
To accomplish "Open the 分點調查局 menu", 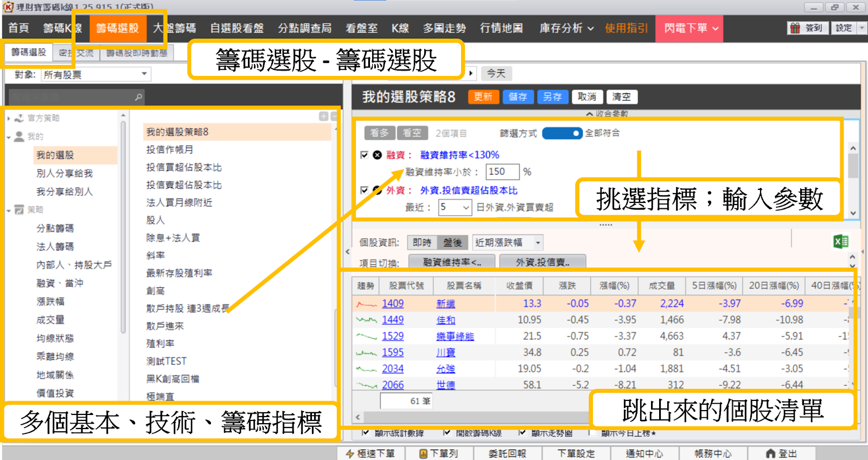I will 305,28.
